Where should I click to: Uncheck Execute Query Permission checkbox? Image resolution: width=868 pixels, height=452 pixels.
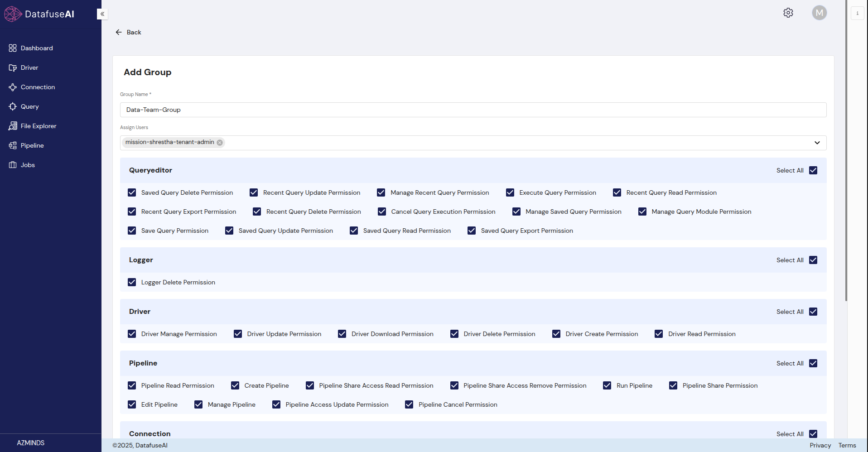point(510,193)
